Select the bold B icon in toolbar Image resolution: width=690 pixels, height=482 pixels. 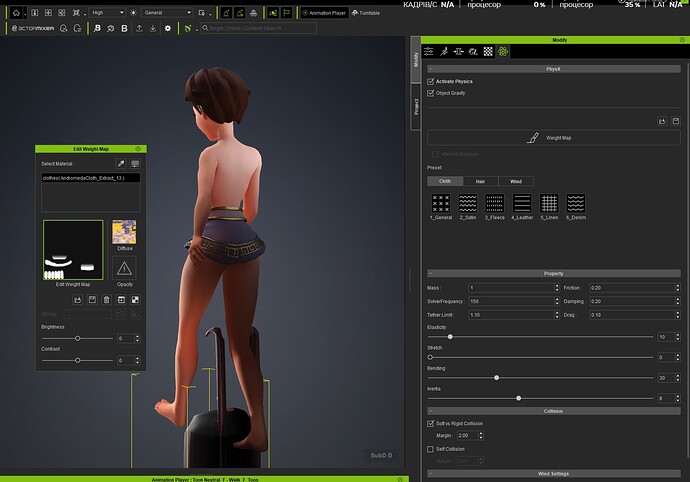coord(125,28)
